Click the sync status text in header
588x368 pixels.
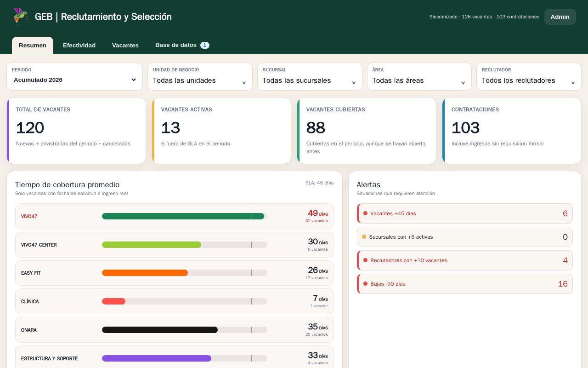[x=484, y=17]
